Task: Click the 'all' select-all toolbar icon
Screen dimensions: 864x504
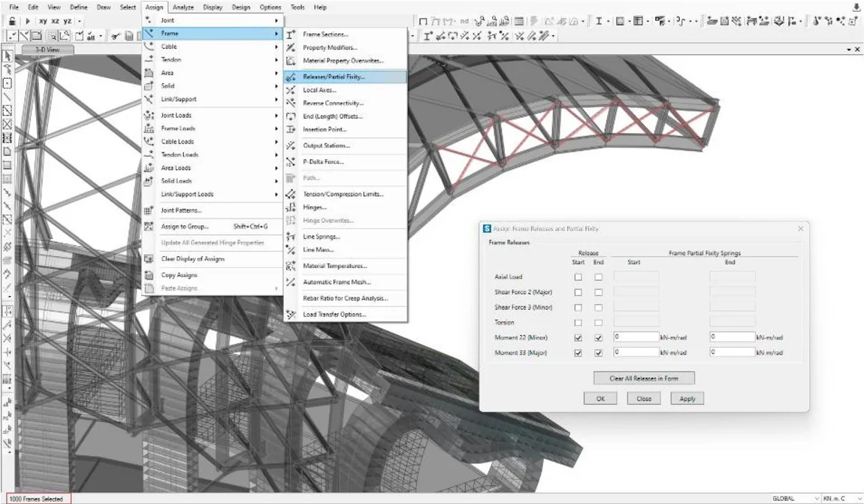Action: click(91, 36)
